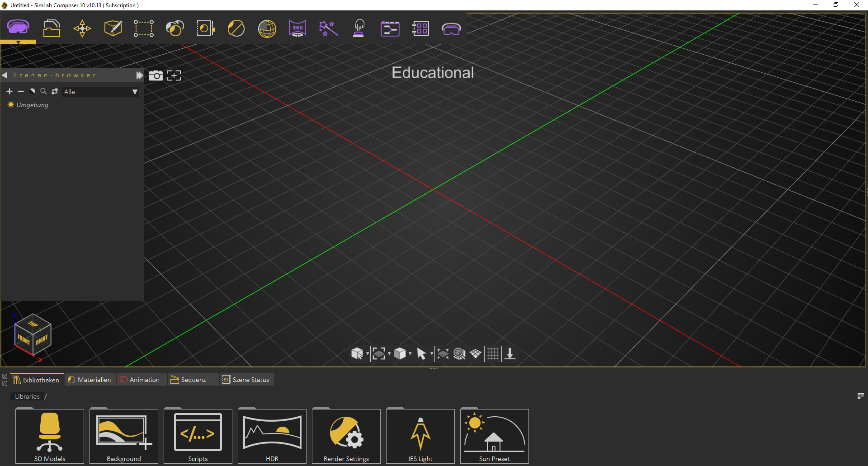The width and height of the screenshot is (868, 466).
Task: Open dropdown arrow beside cube-cursor selection icon
Action: pos(368,353)
